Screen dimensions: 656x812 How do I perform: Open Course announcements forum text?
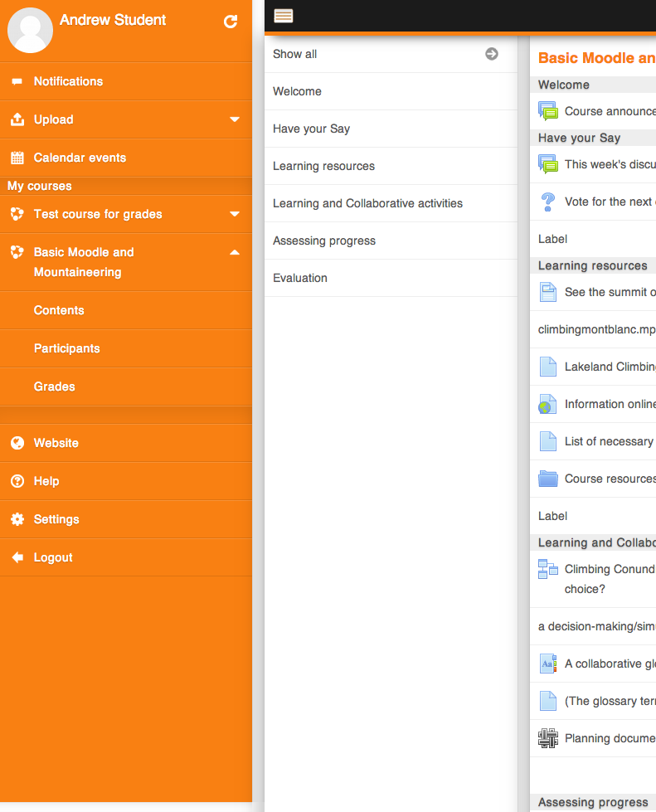610,111
